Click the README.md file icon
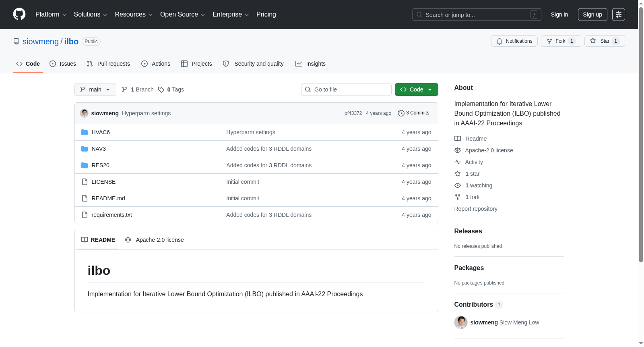 [85, 198]
